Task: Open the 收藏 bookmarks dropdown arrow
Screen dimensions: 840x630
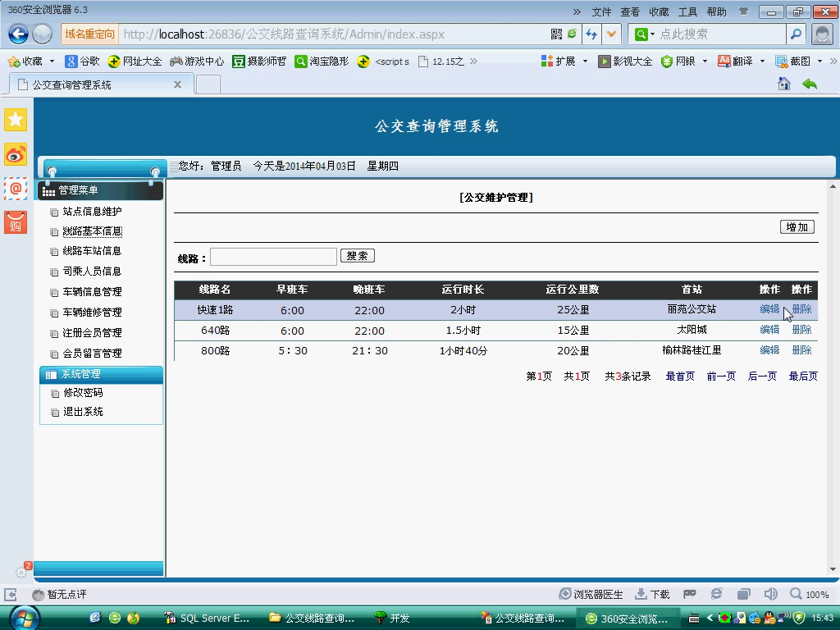Action: click(52, 62)
